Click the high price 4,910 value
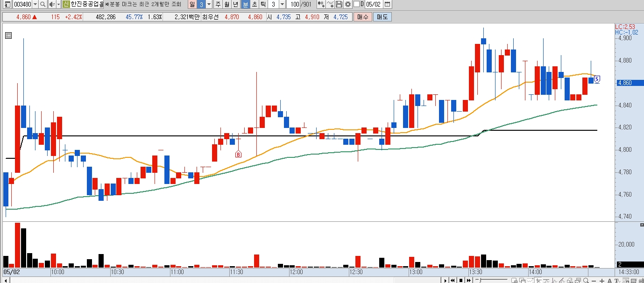This screenshot has height=283, width=644. 312,17
